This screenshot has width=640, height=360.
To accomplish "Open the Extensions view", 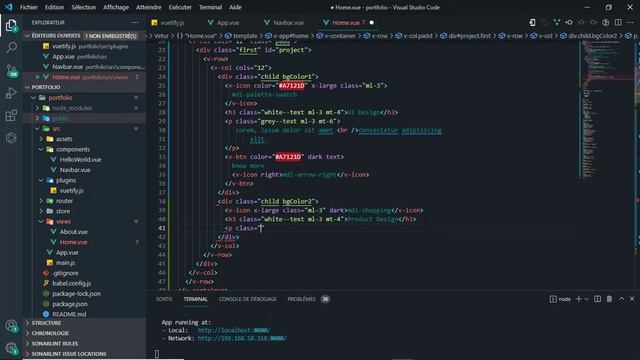I will [x=11, y=116].
